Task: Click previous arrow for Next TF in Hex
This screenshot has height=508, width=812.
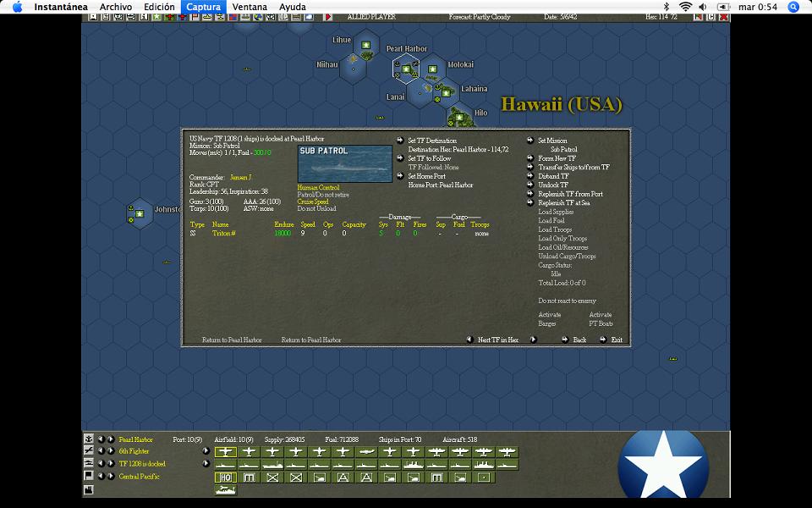Action: point(469,340)
